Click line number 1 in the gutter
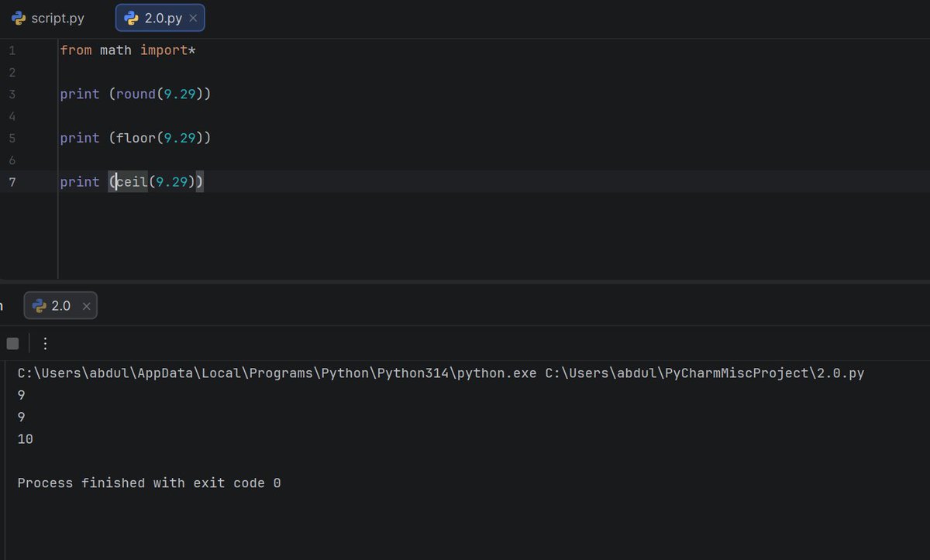 (x=12, y=50)
